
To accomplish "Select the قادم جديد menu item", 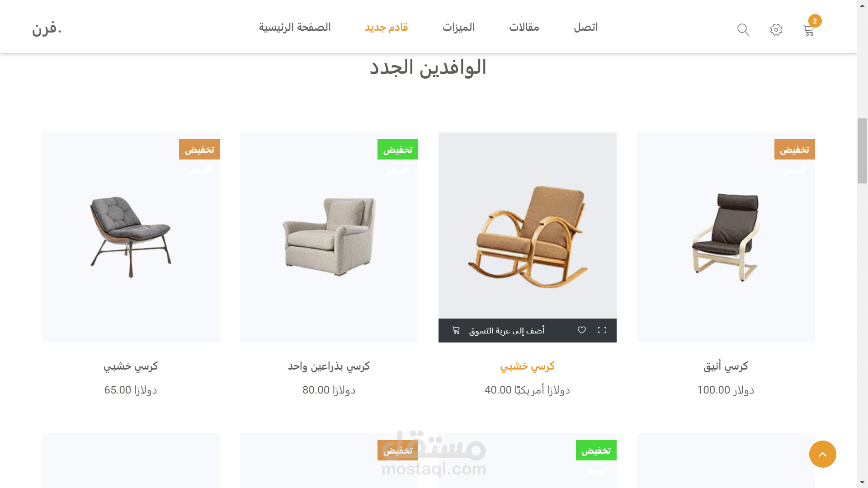I will (x=387, y=27).
